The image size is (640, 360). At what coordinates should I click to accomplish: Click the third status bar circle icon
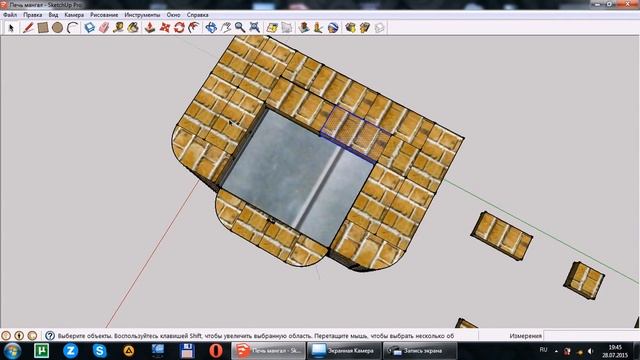[32, 336]
